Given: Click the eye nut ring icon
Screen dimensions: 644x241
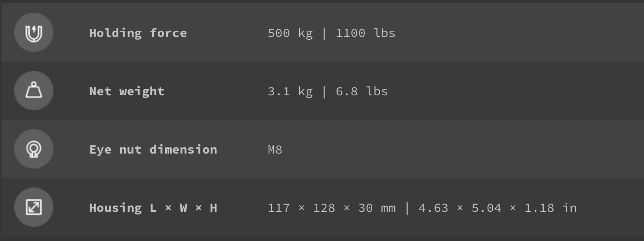Looking at the screenshot, I should (34, 149).
